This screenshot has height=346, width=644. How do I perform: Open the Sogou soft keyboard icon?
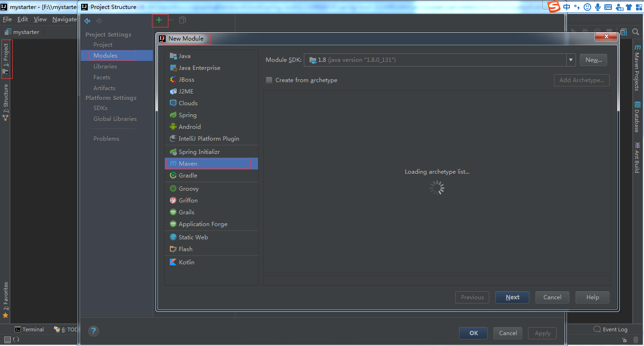click(608, 7)
